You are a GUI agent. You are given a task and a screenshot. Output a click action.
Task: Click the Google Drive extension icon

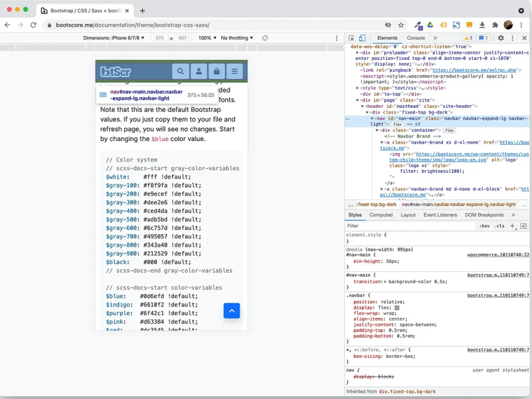coord(430,25)
